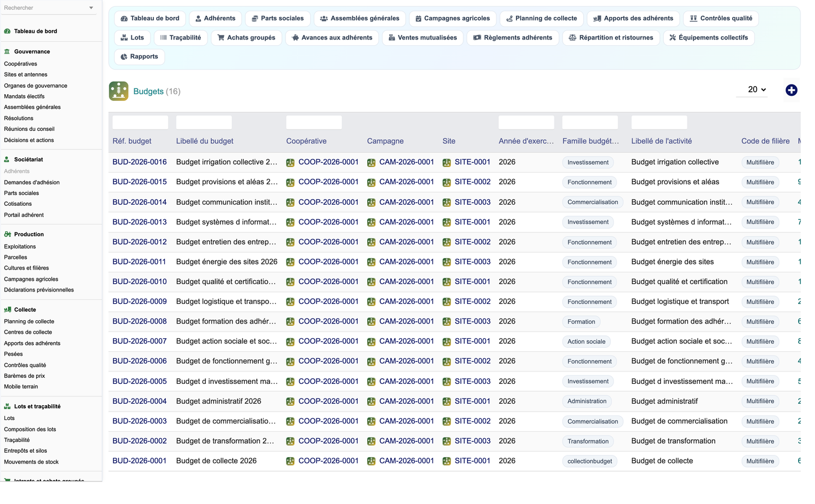Open CAM-2026-0001 link in BUD-2026-0010 row

pyautogui.click(x=407, y=282)
